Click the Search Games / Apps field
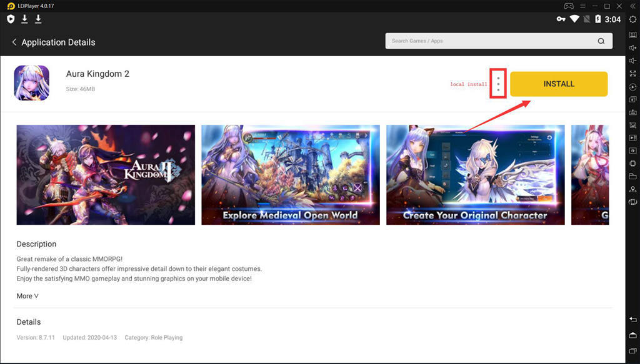The image size is (640, 364). 487,41
